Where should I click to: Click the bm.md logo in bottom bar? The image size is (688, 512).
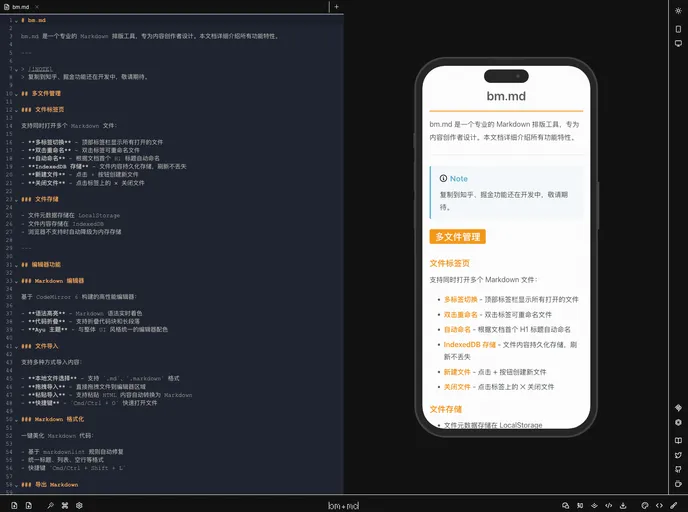344,505
